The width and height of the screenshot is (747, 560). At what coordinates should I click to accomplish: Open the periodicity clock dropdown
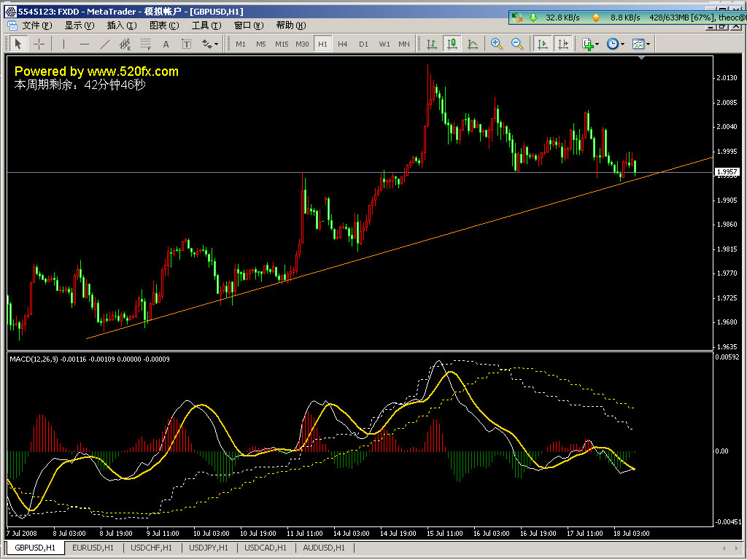point(616,44)
